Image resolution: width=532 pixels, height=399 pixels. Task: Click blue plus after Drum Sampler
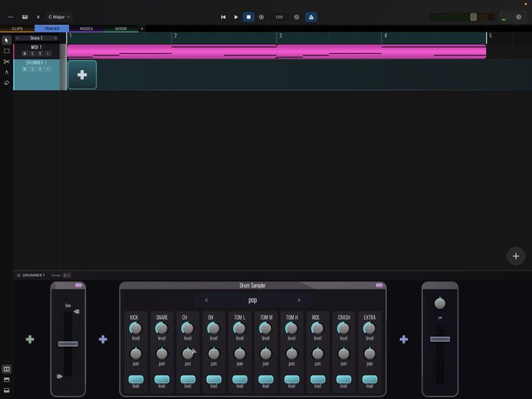[403, 339]
